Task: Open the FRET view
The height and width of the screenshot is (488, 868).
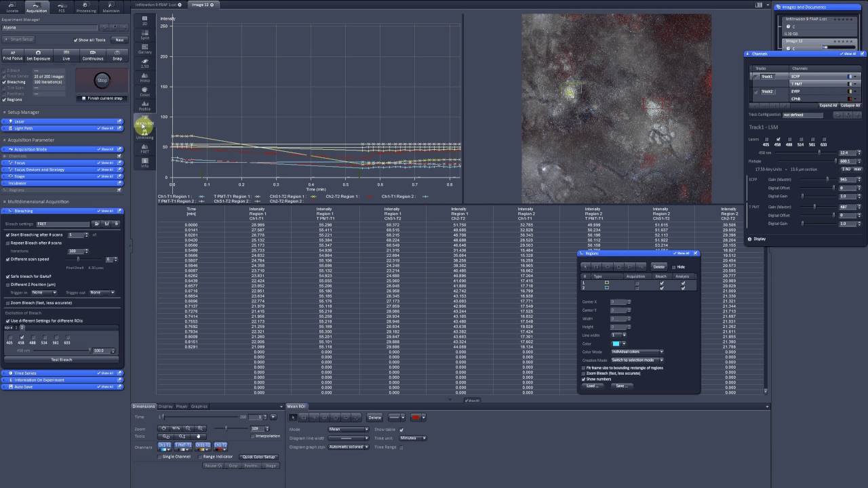Action: click(144, 149)
